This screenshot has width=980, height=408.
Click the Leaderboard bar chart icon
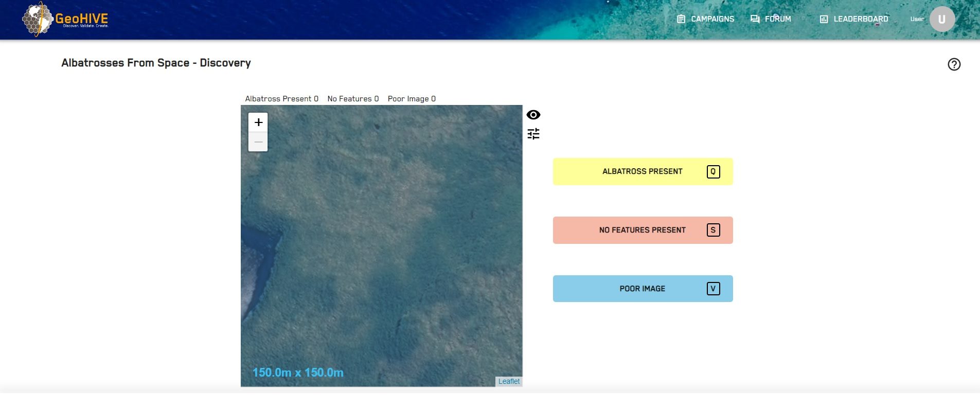[824, 19]
